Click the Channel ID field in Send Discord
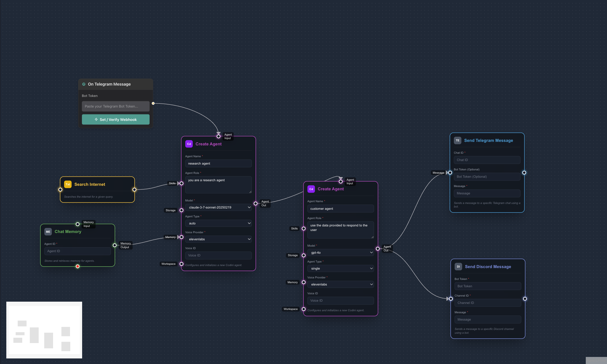Image resolution: width=607 pixels, height=364 pixels. [x=487, y=303]
